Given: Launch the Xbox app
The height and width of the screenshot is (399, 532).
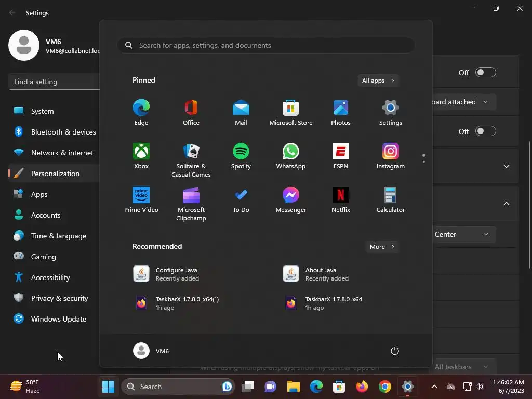Looking at the screenshot, I should click(x=141, y=156).
